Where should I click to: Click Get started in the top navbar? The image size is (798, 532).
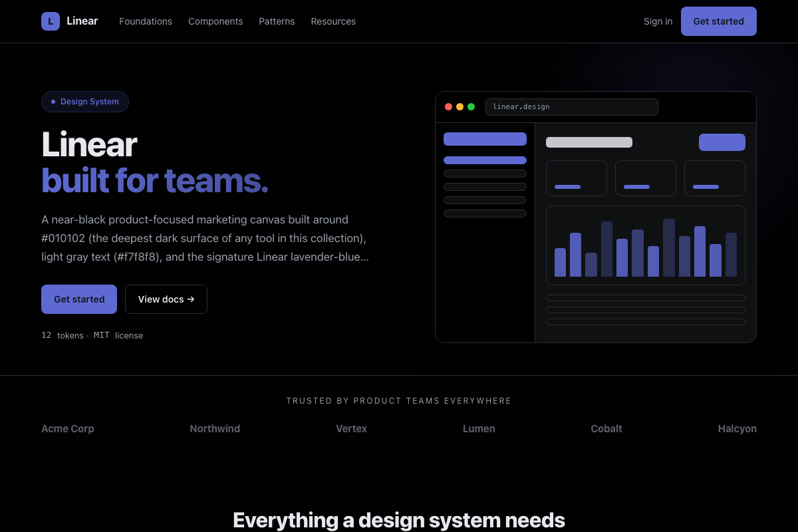[719, 21]
